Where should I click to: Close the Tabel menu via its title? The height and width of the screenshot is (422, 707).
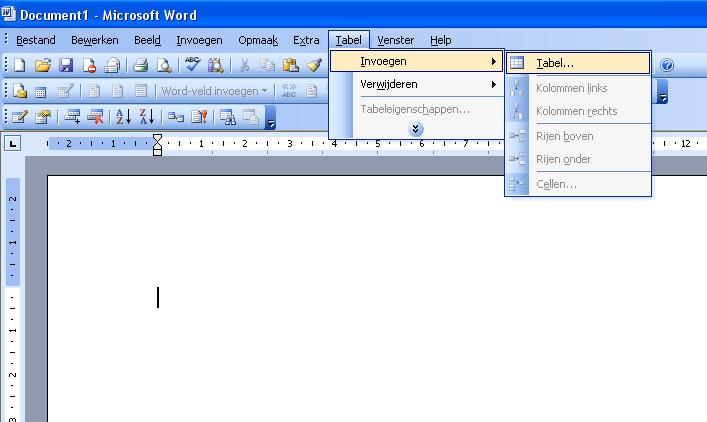(x=349, y=40)
